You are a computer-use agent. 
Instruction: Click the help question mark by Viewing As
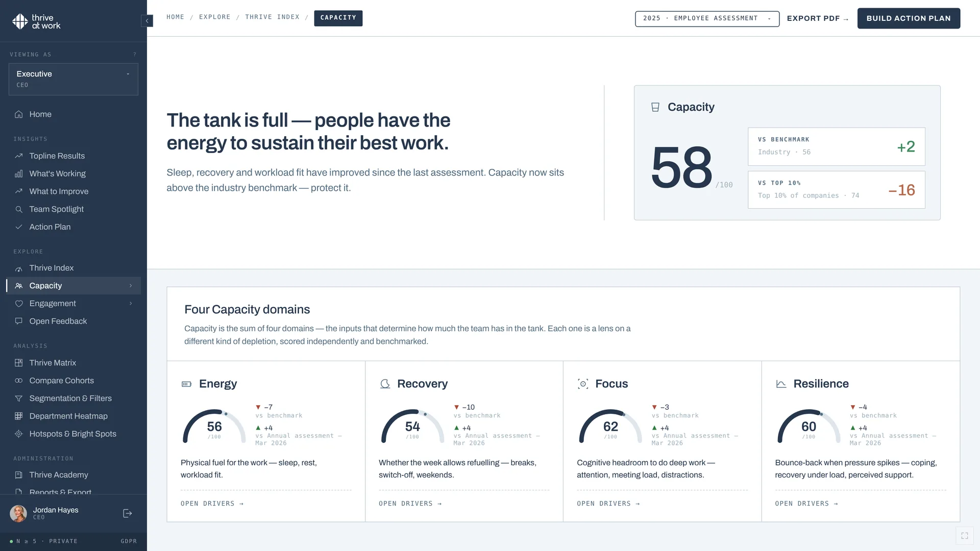[x=135, y=55]
